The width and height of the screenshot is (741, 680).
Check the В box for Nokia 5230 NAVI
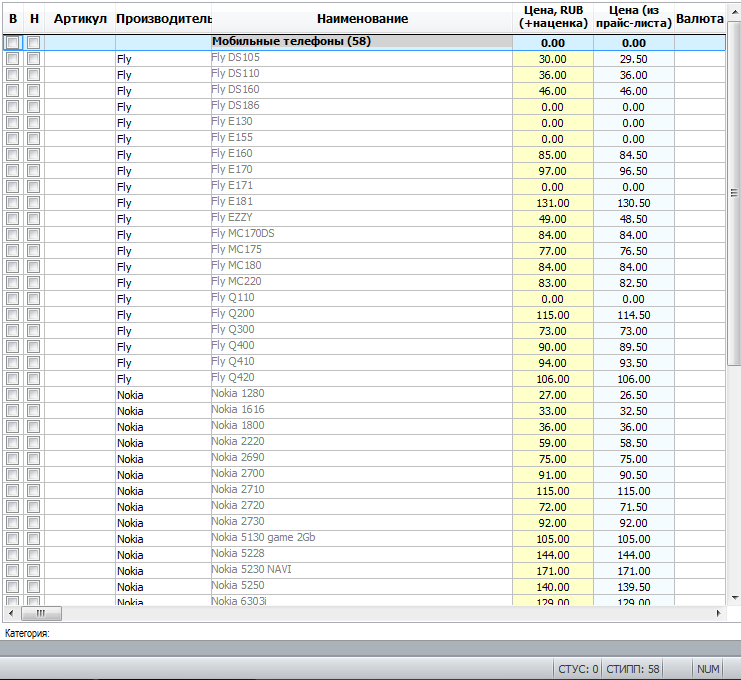pyautogui.click(x=13, y=570)
